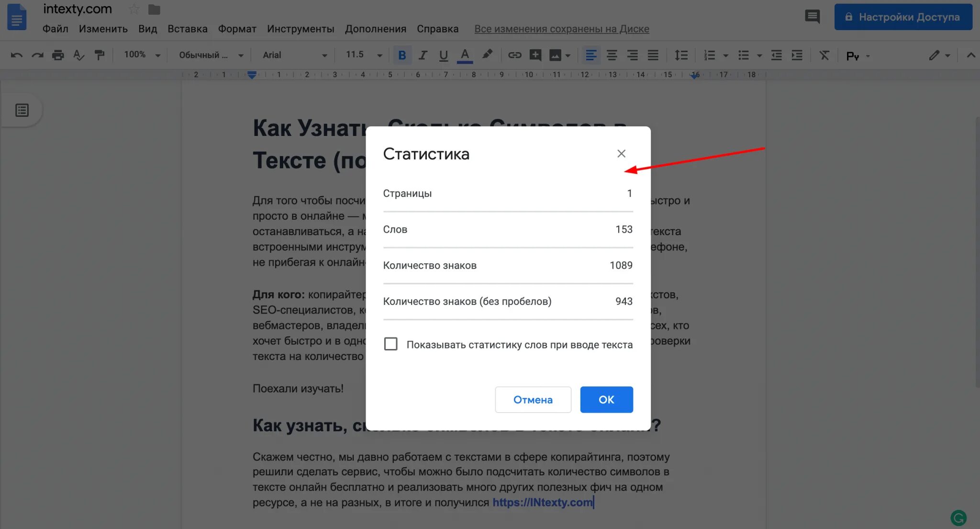The image size is (980, 529).
Task: Open the text color picker
Action: [x=464, y=55]
